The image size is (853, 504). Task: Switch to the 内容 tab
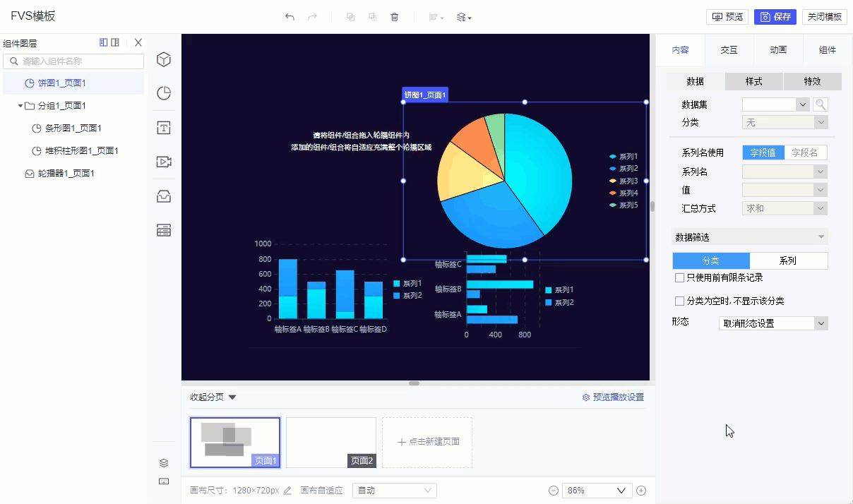(680, 50)
